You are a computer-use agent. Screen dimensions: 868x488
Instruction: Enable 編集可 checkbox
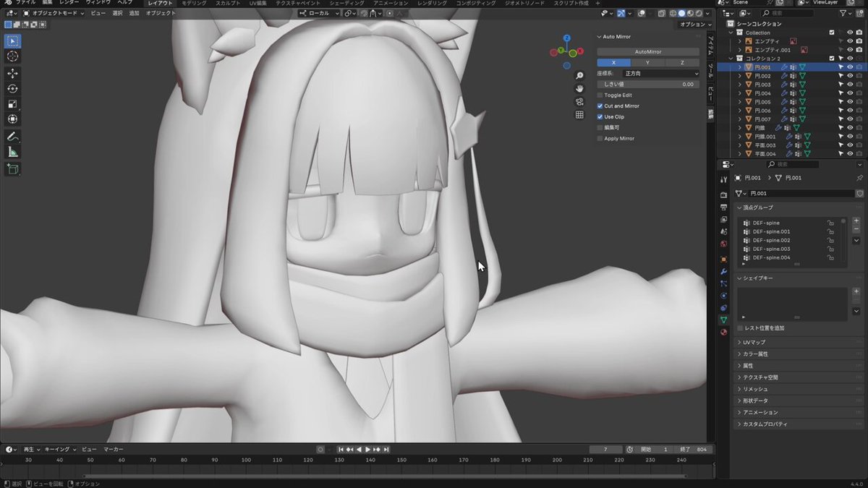pyautogui.click(x=600, y=127)
